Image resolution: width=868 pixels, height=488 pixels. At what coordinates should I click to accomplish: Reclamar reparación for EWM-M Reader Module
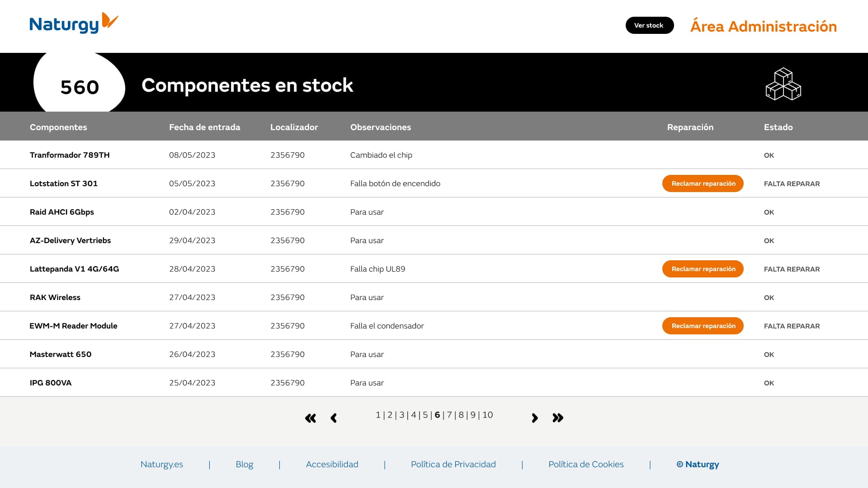tap(703, 326)
